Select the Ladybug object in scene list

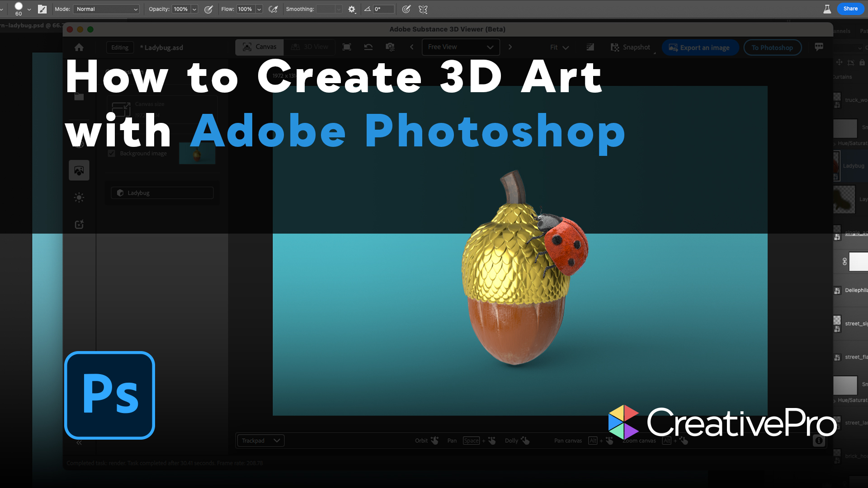tap(162, 193)
